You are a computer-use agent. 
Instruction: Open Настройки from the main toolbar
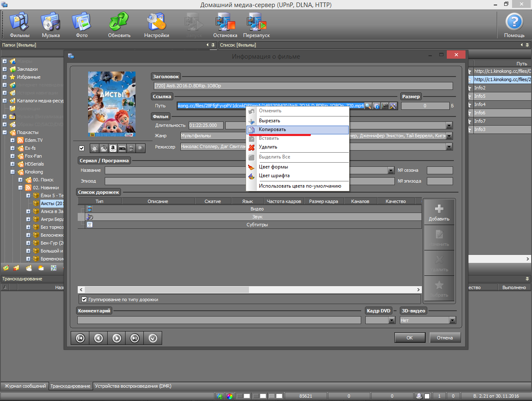point(157,26)
